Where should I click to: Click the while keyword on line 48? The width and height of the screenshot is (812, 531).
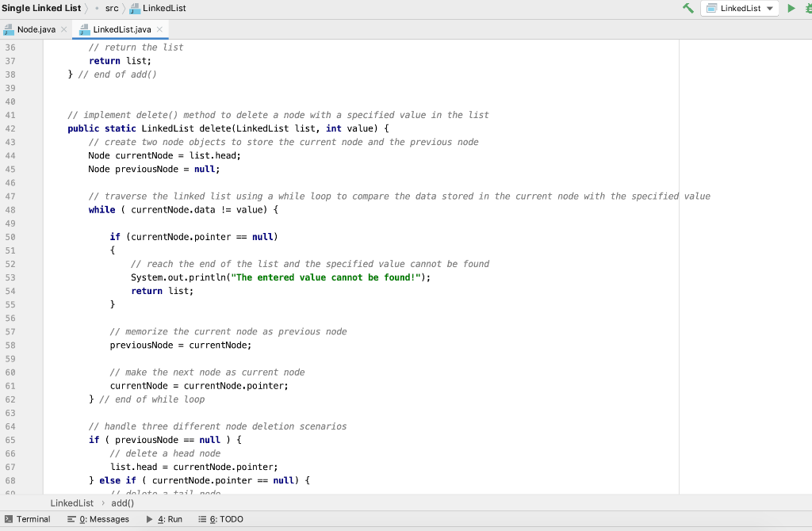coord(102,209)
